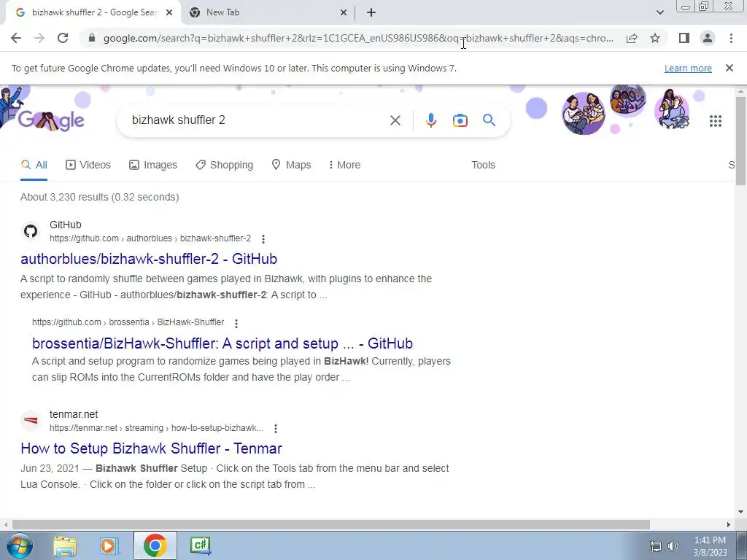The height and width of the screenshot is (560, 747).
Task: Click the tenmar.net favicon
Action: tap(31, 421)
